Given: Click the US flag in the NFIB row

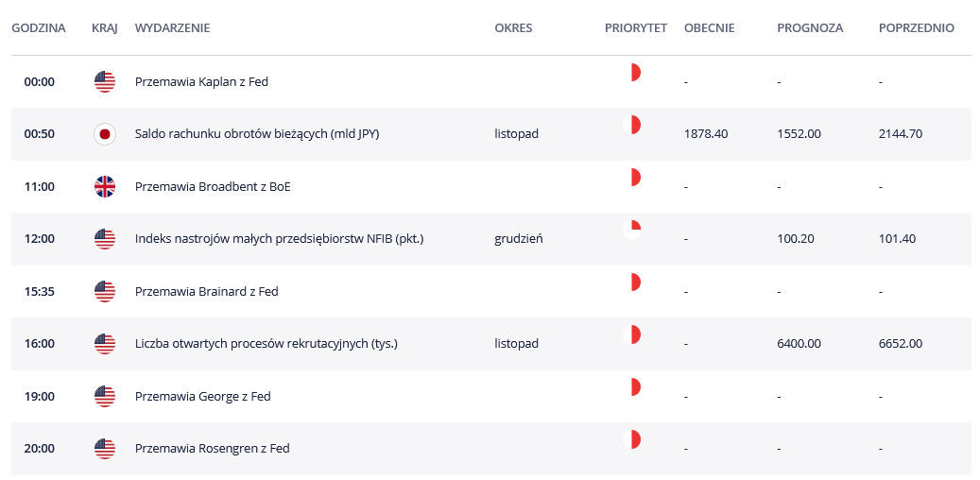Looking at the screenshot, I should [105, 239].
